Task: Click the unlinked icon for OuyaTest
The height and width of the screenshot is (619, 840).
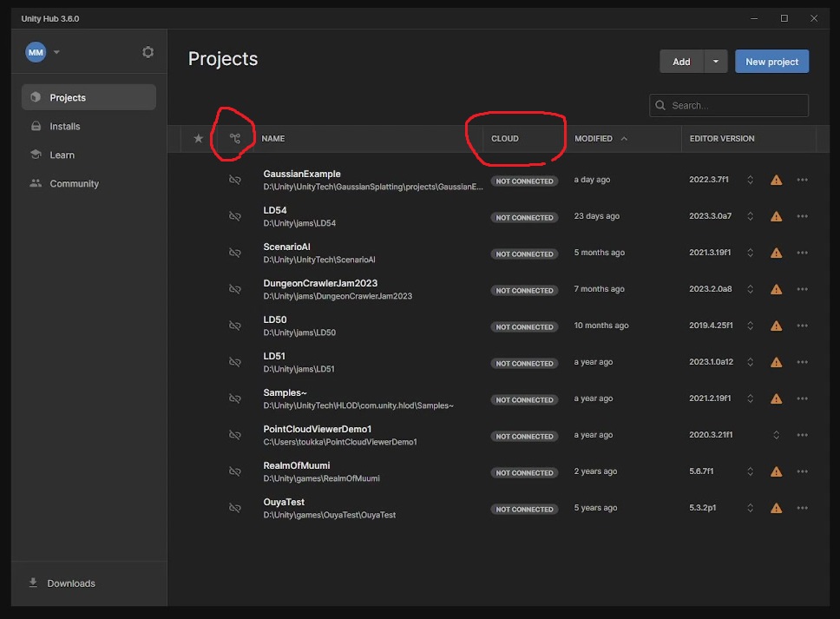Action: (234, 508)
